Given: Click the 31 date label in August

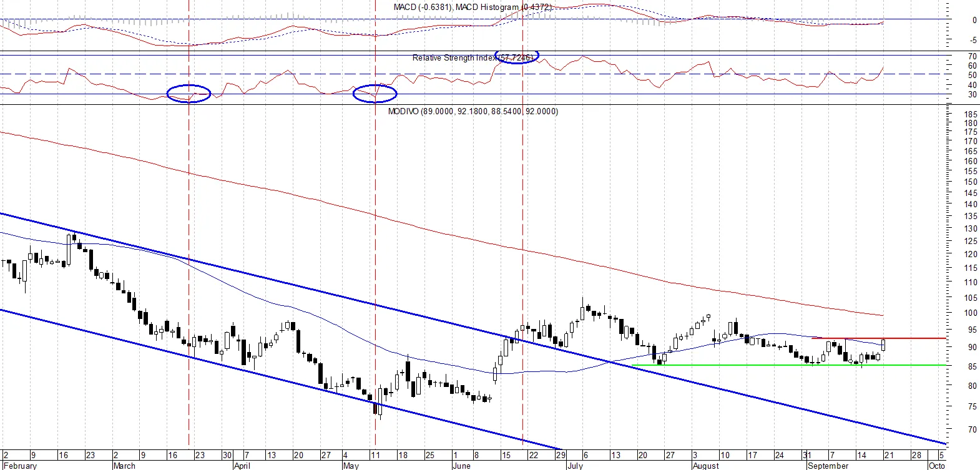Looking at the screenshot, I should click(x=806, y=456).
